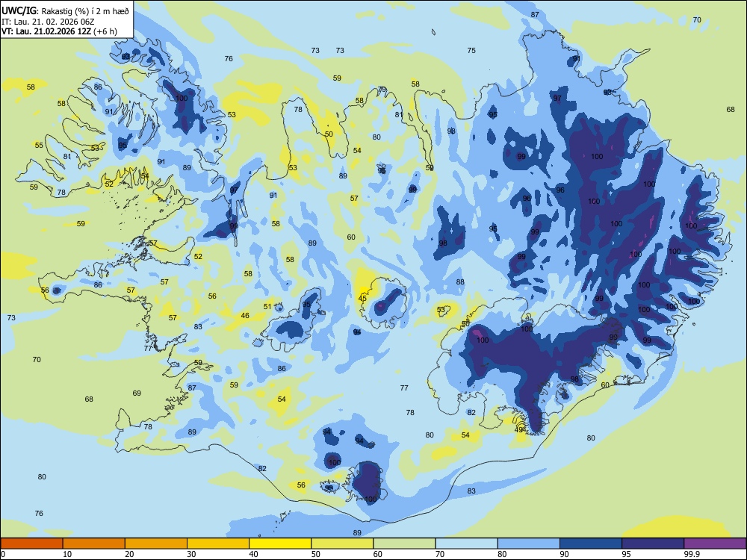
Task: Click the legend tick label 10
Action: click(67, 554)
